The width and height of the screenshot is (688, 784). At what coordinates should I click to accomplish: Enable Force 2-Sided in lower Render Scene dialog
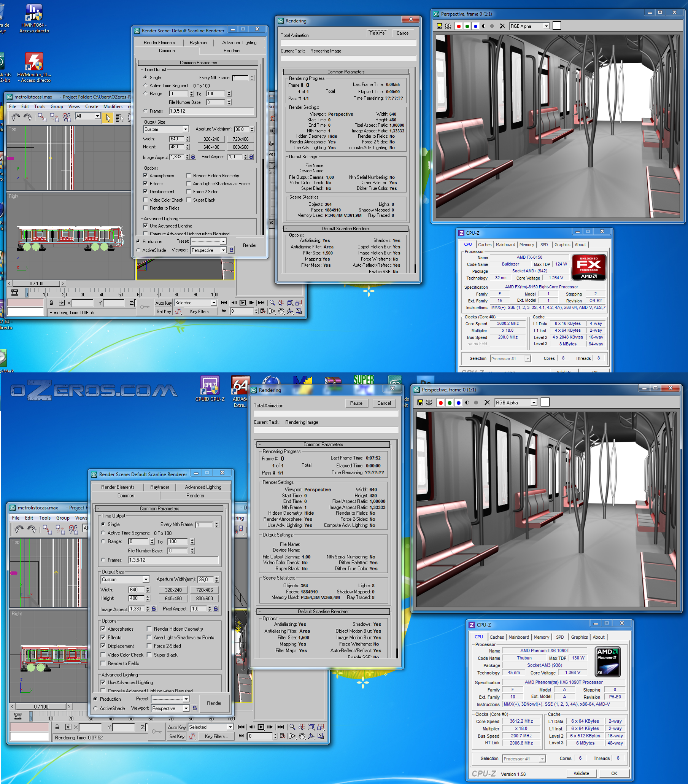[149, 646]
